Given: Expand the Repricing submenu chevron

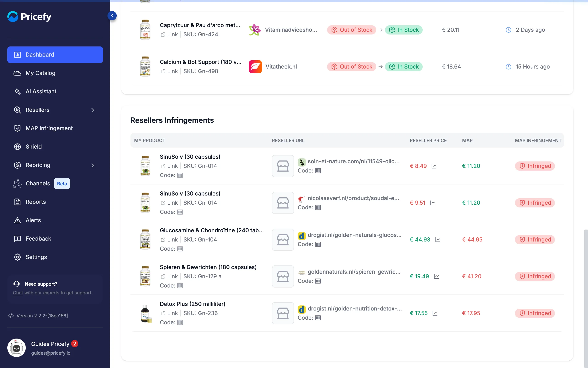Looking at the screenshot, I should coord(93,165).
